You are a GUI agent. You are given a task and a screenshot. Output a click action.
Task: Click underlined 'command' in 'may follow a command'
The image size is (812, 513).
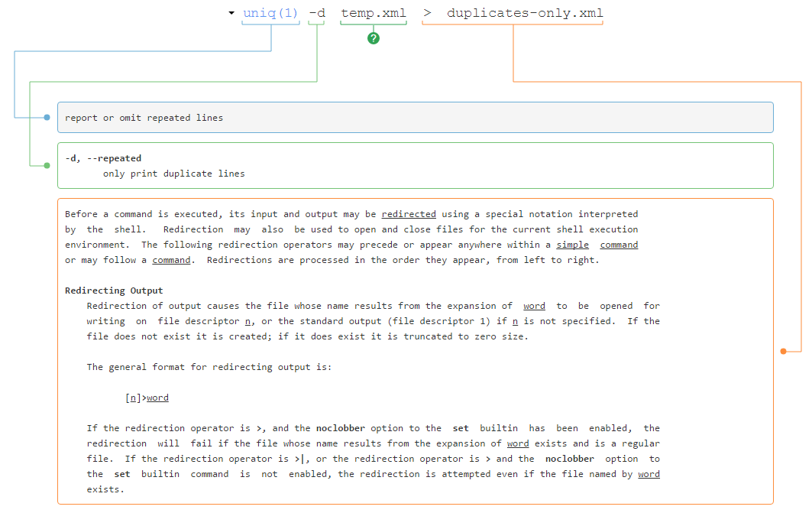[x=171, y=260]
